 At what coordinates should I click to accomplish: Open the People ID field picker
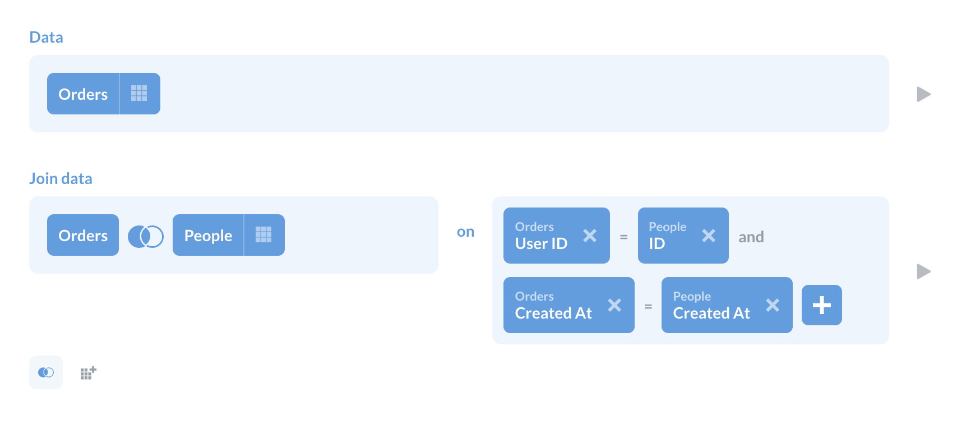[x=667, y=236]
